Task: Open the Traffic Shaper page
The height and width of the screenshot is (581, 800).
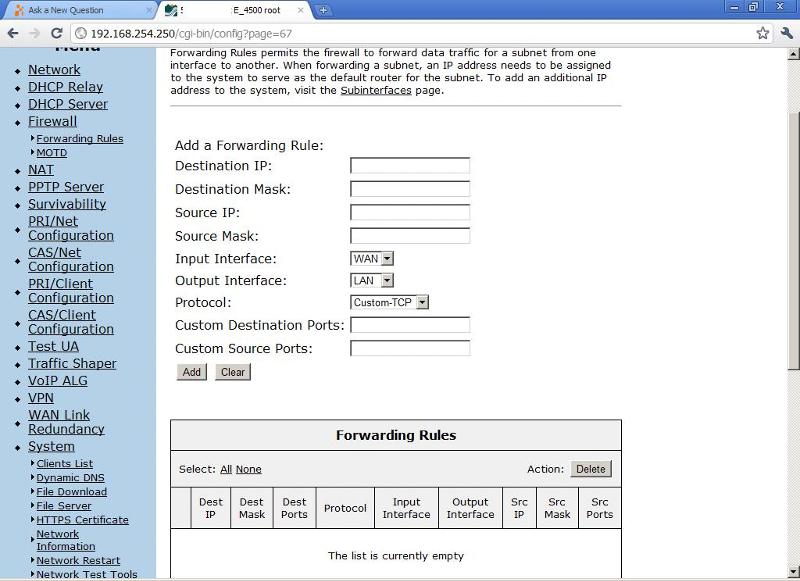Action: tap(72, 364)
